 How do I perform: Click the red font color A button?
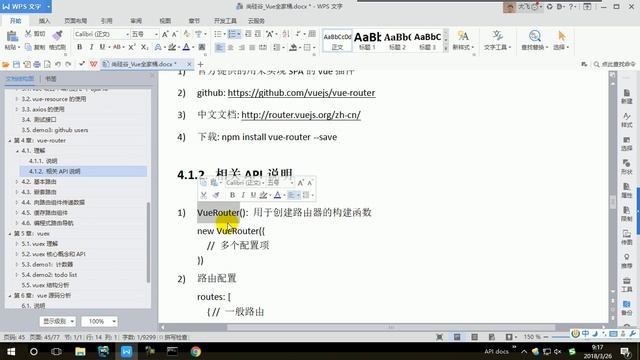coord(186,47)
